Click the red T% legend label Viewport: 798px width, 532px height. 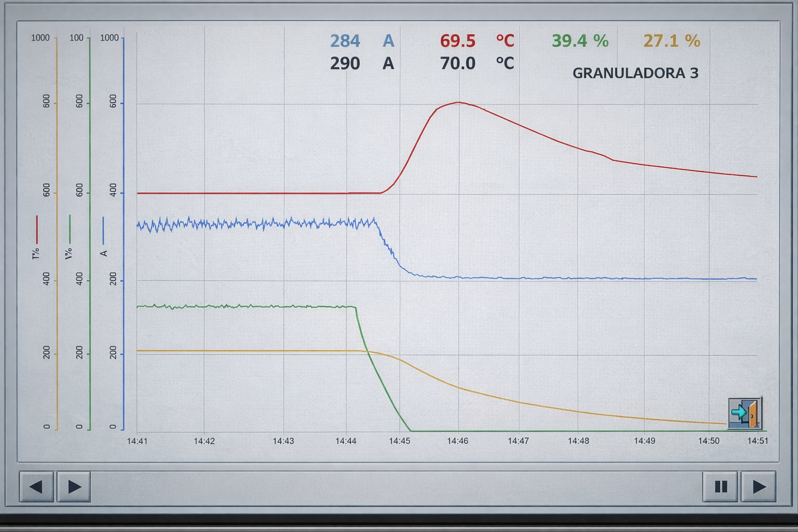pos(36,254)
